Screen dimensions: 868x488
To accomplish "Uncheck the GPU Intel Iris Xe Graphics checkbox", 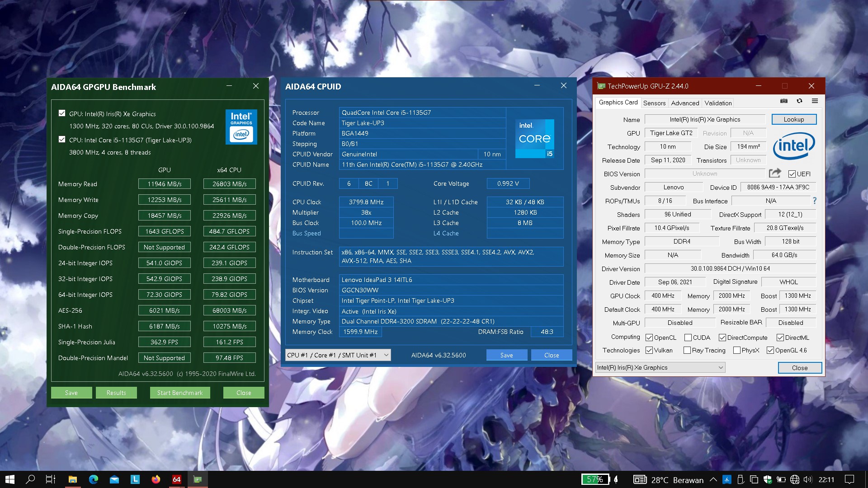I will click(x=62, y=113).
